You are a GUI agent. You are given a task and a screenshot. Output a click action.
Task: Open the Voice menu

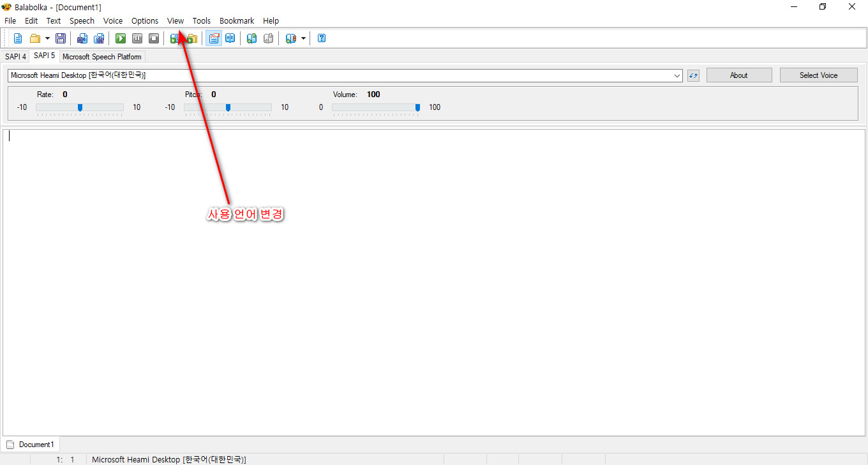point(113,20)
